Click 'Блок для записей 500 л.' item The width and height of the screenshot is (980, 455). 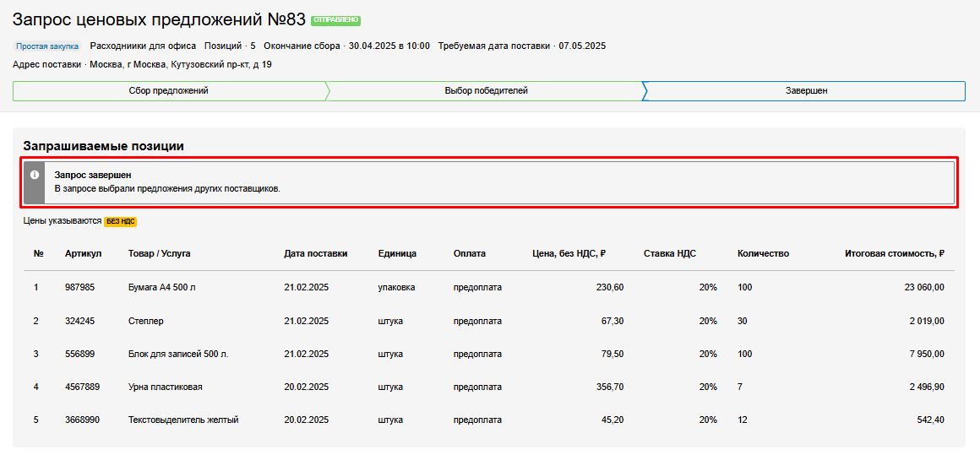177,354
